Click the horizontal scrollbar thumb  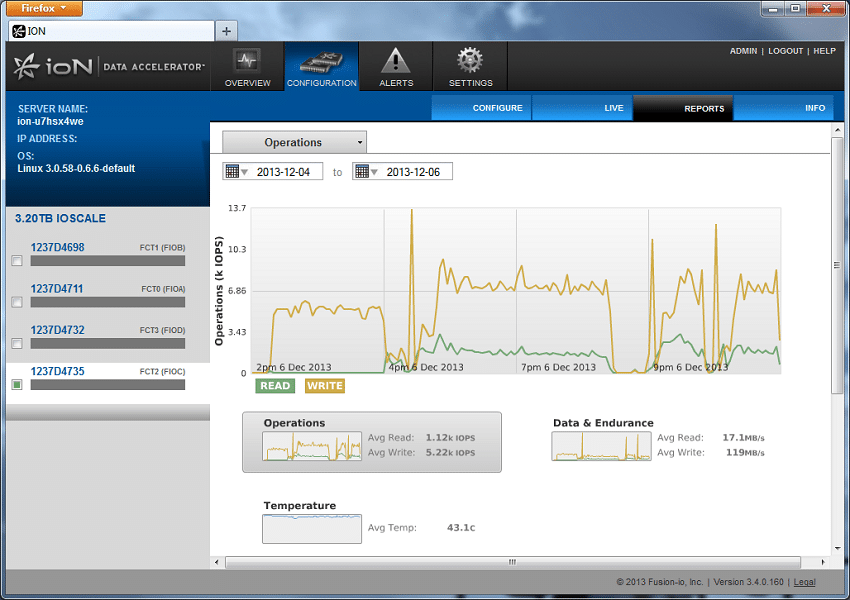click(513, 562)
